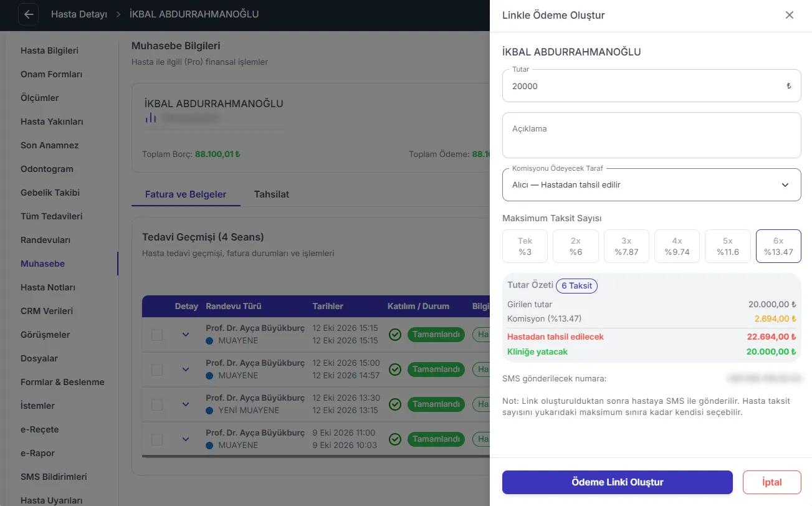Click the 6 Taksit badge
This screenshot has width=812, height=506.
coord(576,285)
